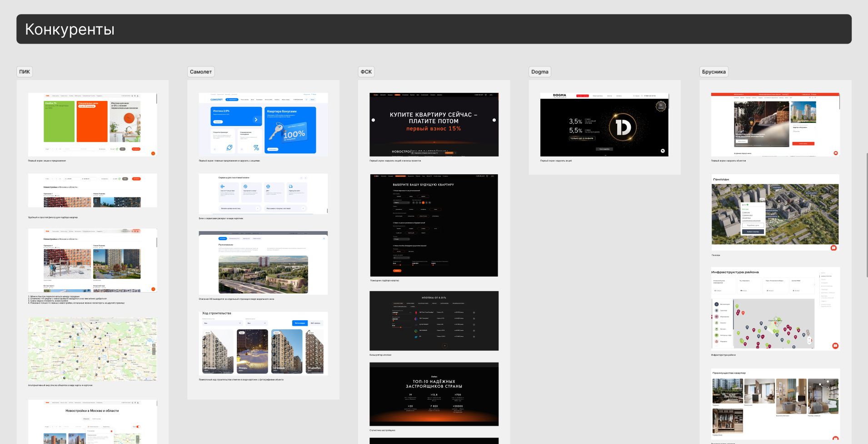
Task: Click the hexagonal badge in Dogma banner corner
Action: (661, 106)
